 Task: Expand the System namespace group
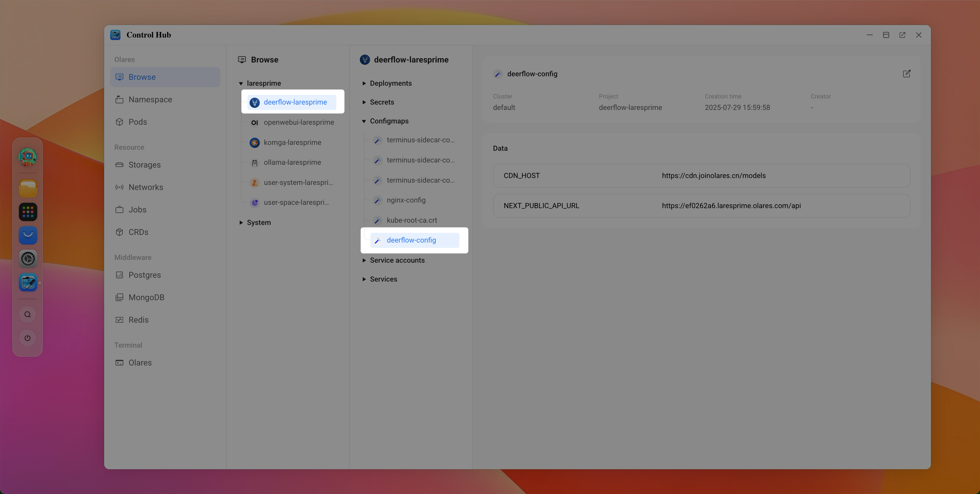tap(241, 222)
